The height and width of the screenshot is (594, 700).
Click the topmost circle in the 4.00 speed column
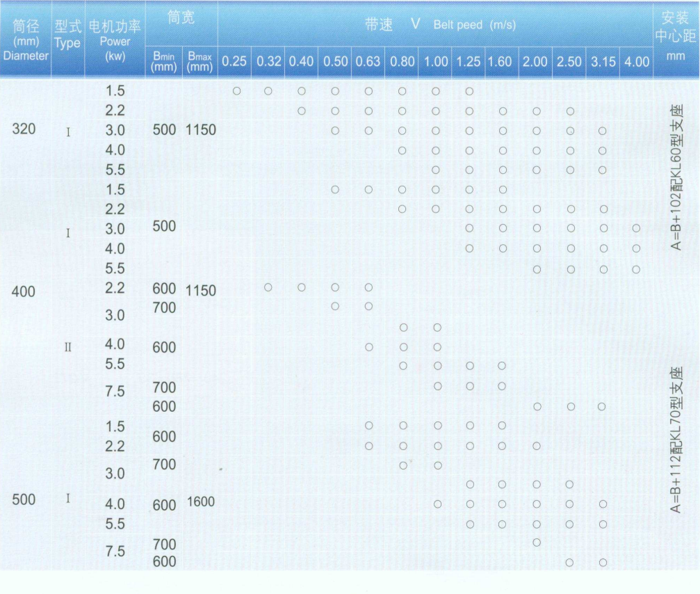click(636, 228)
